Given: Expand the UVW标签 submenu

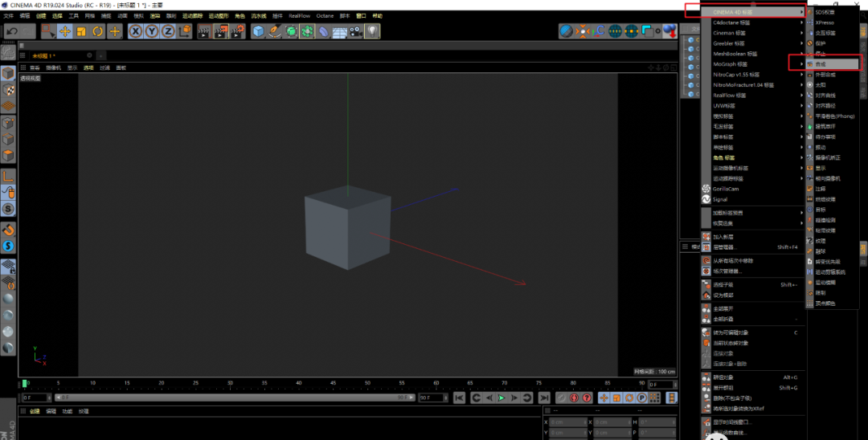Looking at the screenshot, I should 752,105.
